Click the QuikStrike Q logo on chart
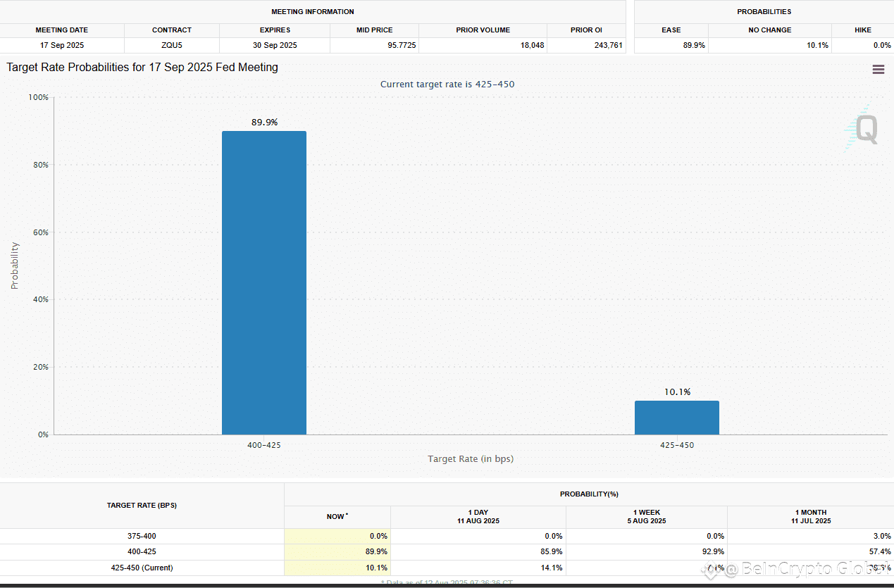 pyautogui.click(x=862, y=129)
